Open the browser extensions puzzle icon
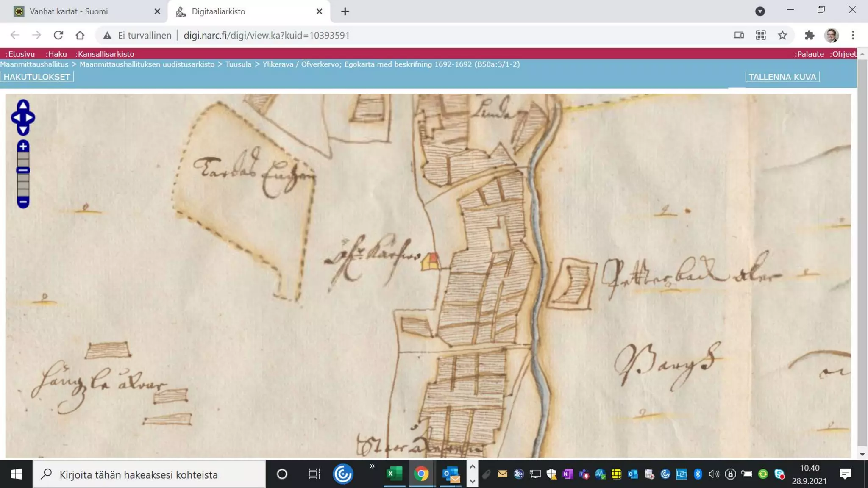868x488 pixels. click(x=809, y=35)
